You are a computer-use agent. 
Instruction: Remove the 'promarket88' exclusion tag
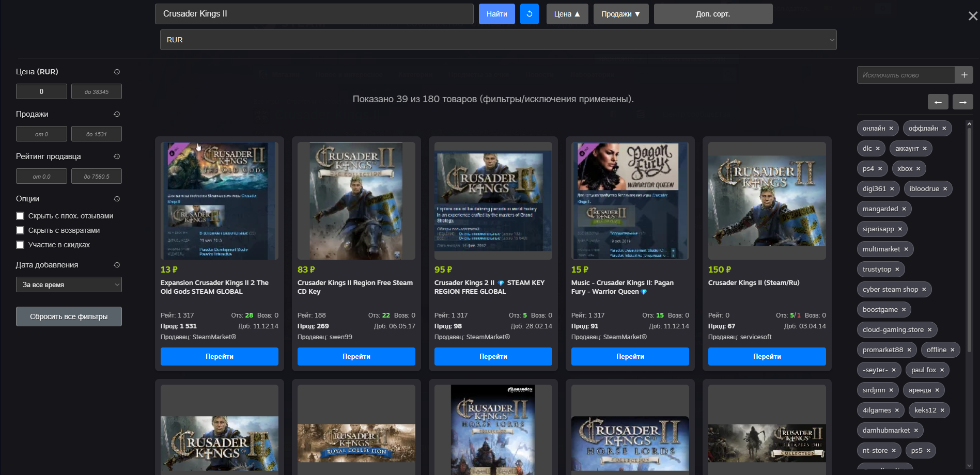click(909, 350)
